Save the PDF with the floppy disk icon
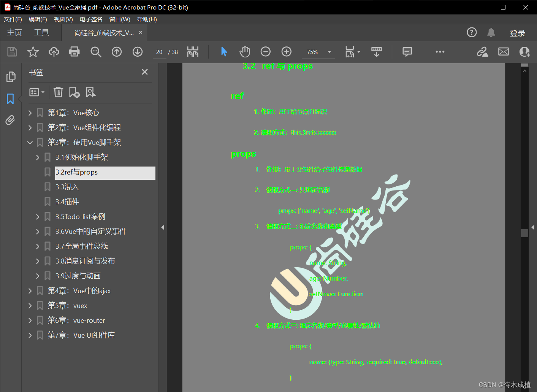 pos(12,52)
